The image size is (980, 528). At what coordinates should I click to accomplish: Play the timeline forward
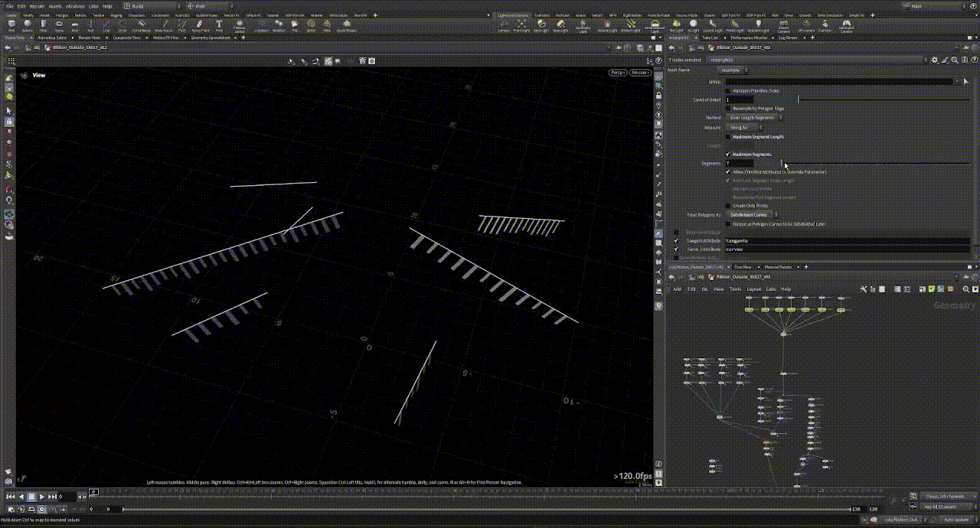(41, 497)
